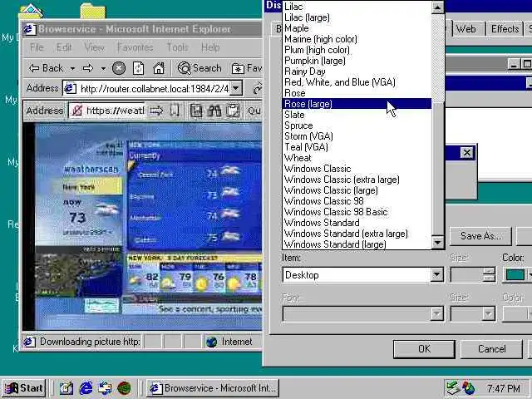Image resolution: width=532 pixels, height=399 pixels.
Task: Switch to the Web tab in Display Properties
Action: point(466,29)
